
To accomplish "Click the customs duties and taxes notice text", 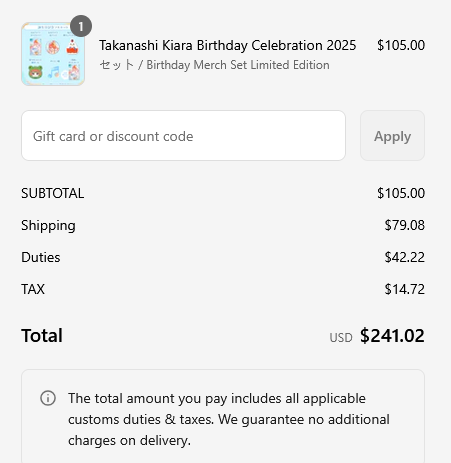I will (x=229, y=419).
